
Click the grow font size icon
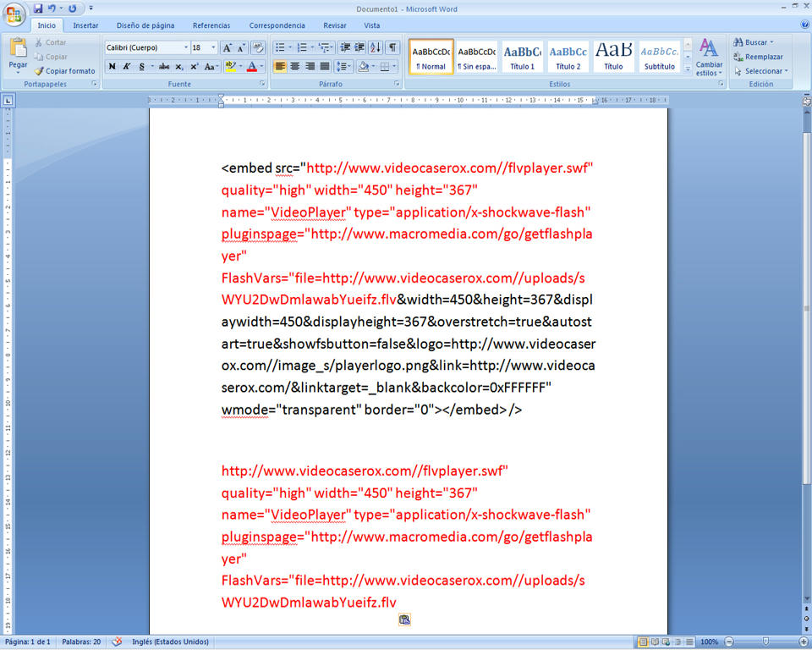(228, 48)
